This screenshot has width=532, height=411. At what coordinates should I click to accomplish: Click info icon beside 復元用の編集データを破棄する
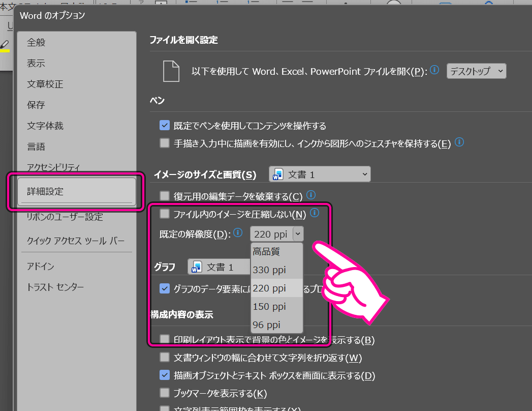coord(311,195)
